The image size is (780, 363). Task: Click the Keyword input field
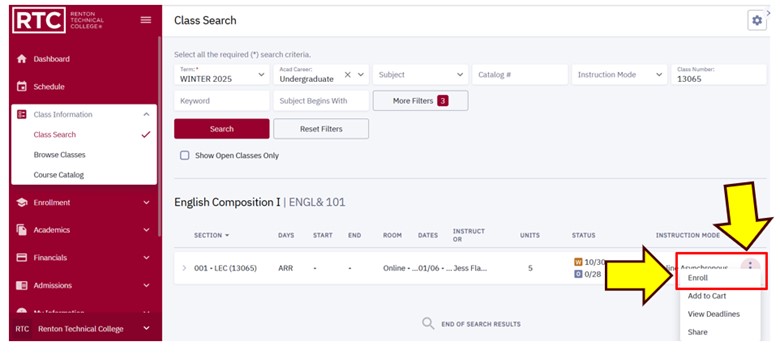tap(222, 100)
